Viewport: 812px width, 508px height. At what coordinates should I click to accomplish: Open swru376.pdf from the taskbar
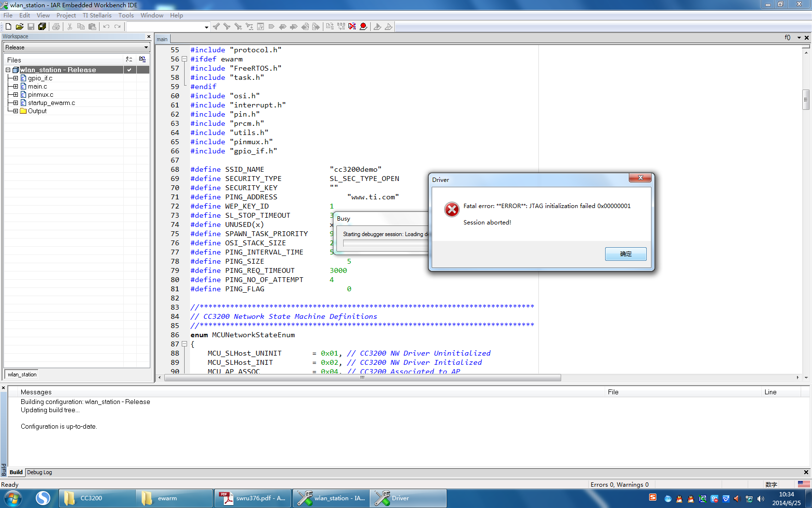pos(253,498)
